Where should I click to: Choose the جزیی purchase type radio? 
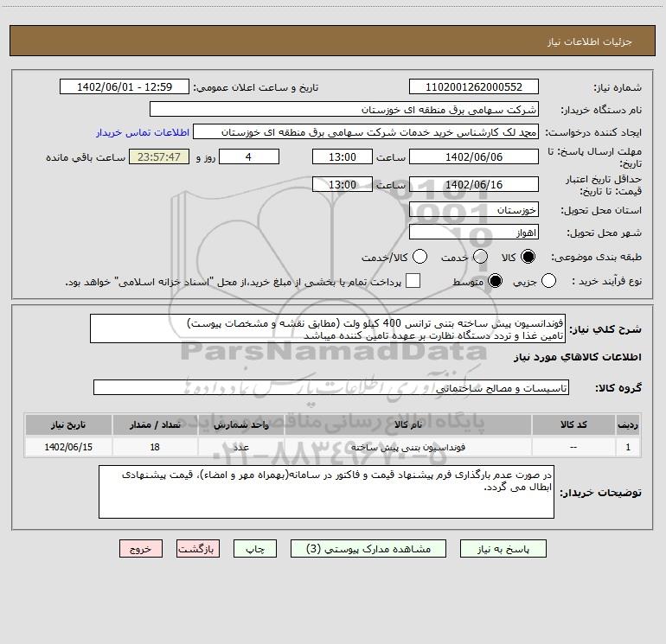click(x=548, y=281)
